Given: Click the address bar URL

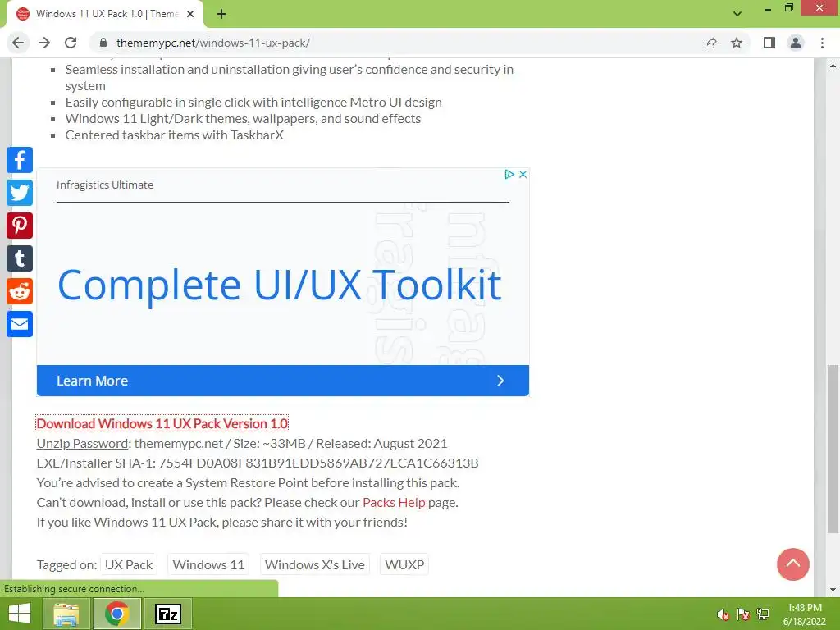Looking at the screenshot, I should coord(213,43).
